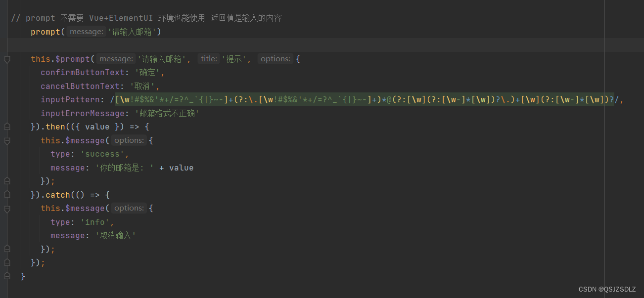Viewport: 644px width, 298px height.
Task: Click the fold marker next to the final });
Action: tap(7, 262)
